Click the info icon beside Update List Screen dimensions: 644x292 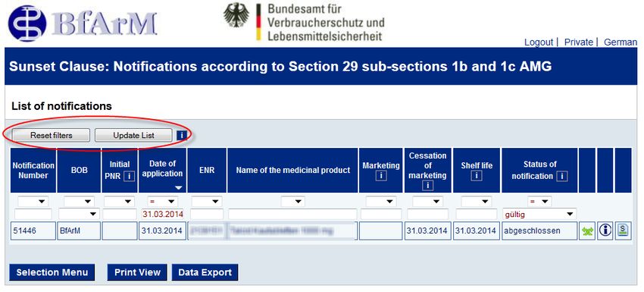pos(182,135)
